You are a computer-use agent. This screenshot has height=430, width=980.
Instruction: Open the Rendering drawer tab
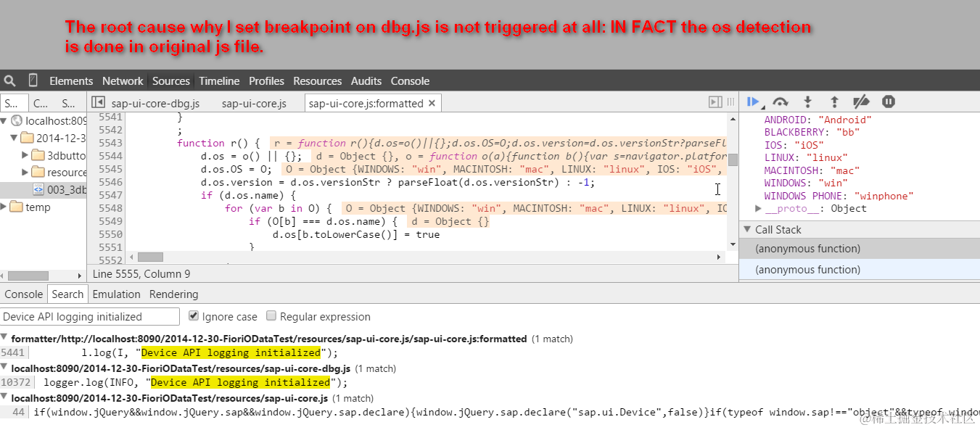[173, 294]
